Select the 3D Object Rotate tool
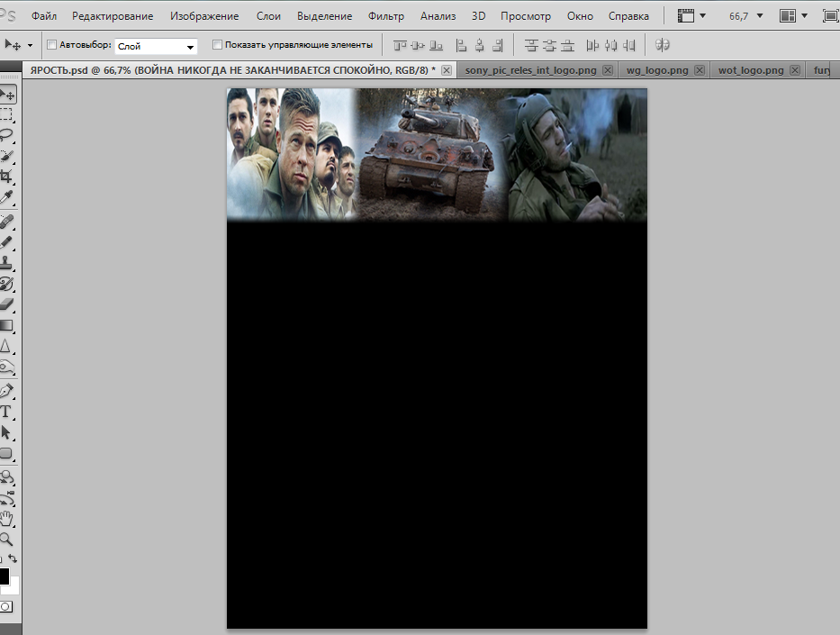This screenshot has width=840, height=635. pyautogui.click(x=6, y=476)
